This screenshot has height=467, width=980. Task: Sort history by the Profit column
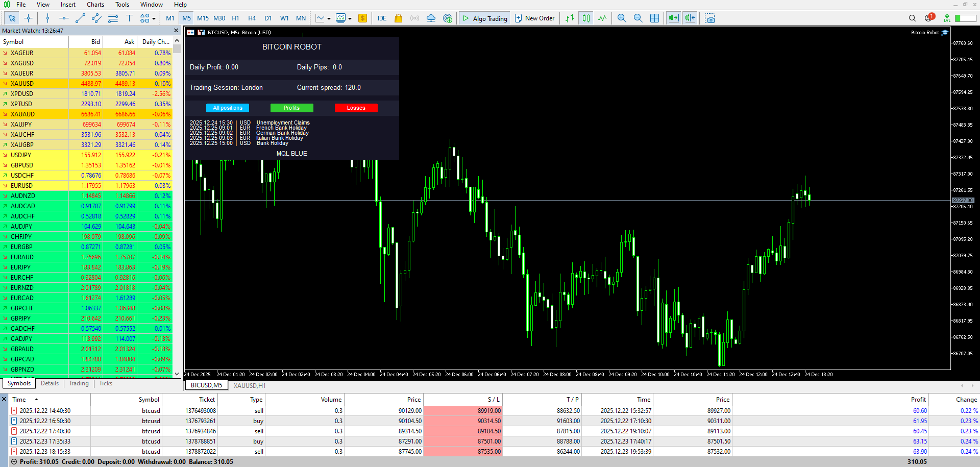(830, 400)
